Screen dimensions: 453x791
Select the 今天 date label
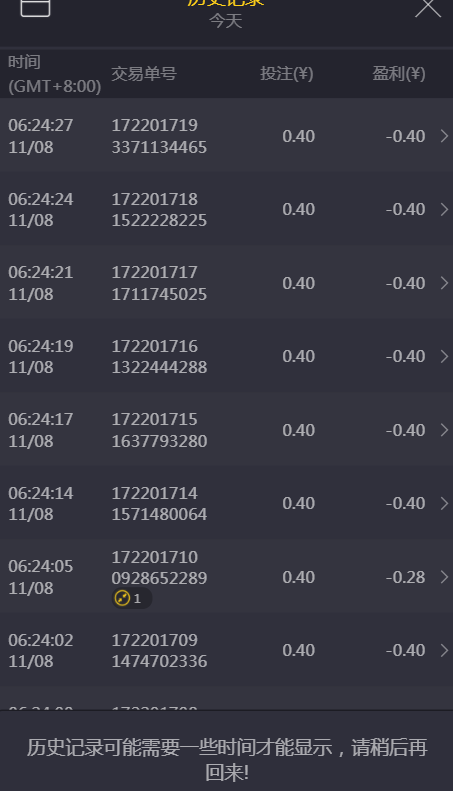[x=225, y=21]
